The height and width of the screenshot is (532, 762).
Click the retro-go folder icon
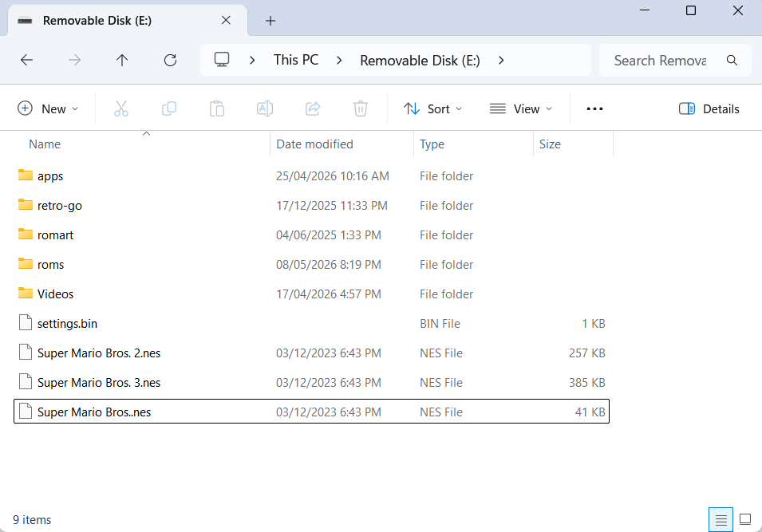tap(26, 204)
